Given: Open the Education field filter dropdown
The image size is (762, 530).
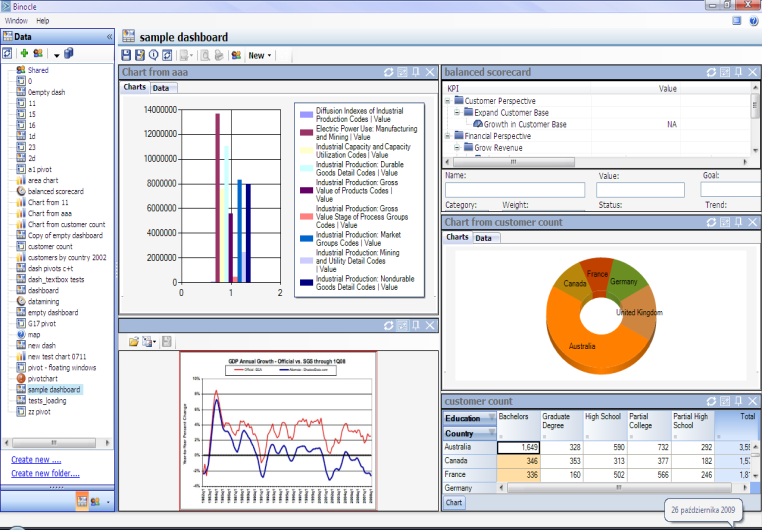Looking at the screenshot, I should coord(491,418).
